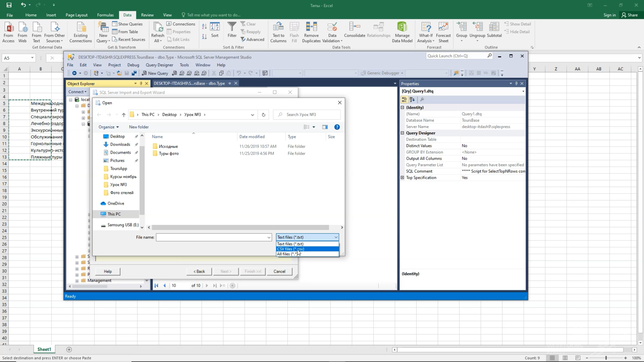
Task: Change the file view style dropdown
Action: click(x=314, y=127)
